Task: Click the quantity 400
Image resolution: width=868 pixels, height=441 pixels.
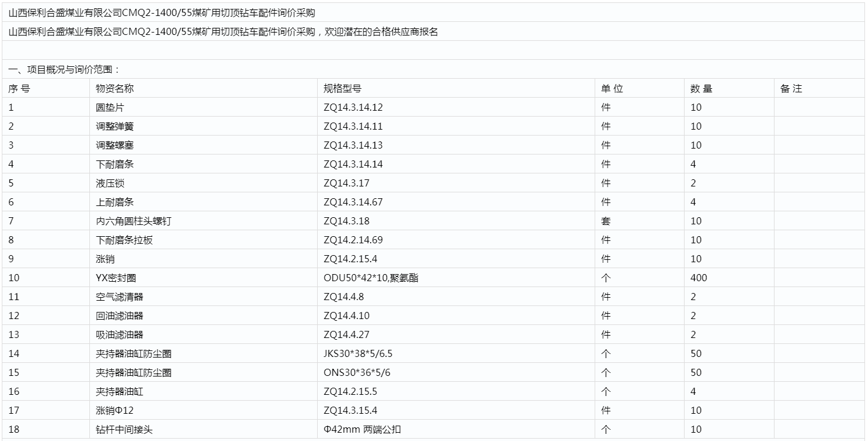Action: 699,278
